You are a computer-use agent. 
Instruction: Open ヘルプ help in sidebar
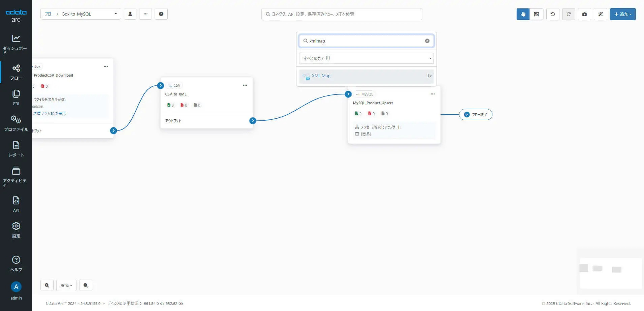pos(16,264)
